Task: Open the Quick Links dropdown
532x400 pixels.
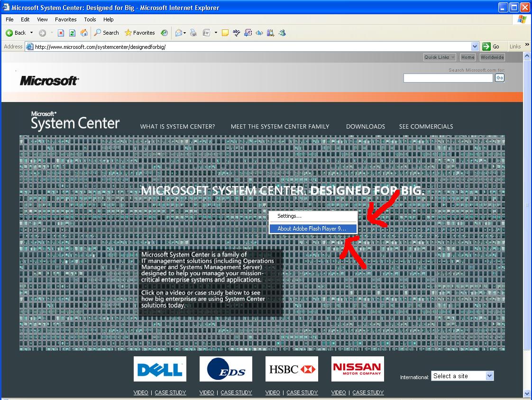Action: [440, 57]
